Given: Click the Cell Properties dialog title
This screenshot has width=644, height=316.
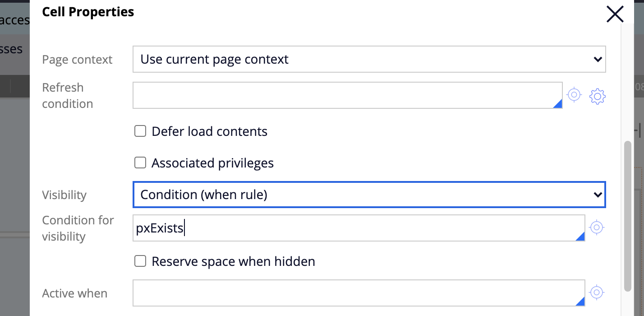Looking at the screenshot, I should (88, 12).
